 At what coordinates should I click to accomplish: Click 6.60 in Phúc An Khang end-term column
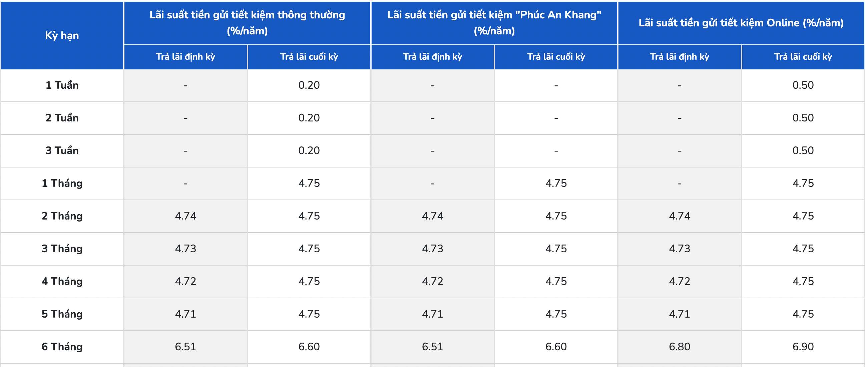pos(556,346)
